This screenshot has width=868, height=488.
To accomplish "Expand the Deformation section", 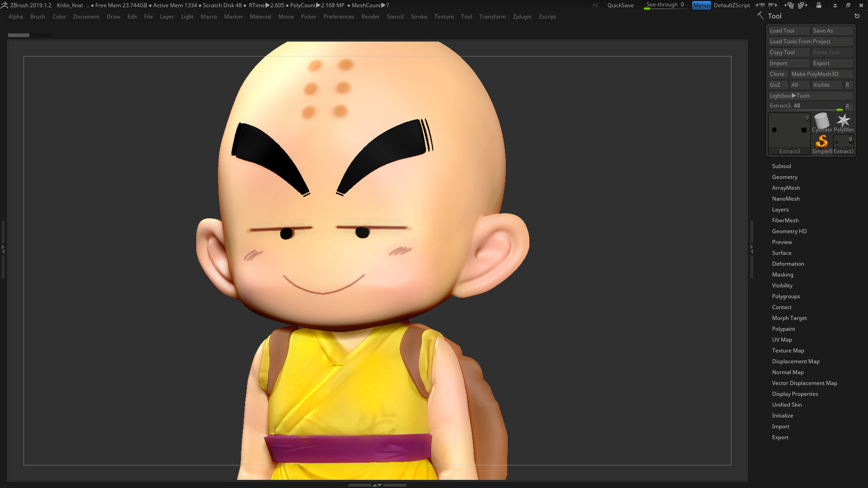I will tap(788, 264).
